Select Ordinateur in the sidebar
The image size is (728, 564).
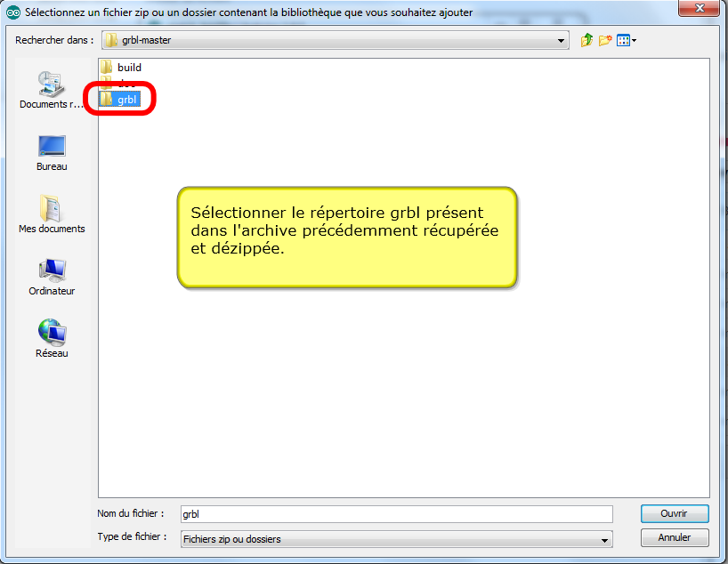[x=52, y=278]
